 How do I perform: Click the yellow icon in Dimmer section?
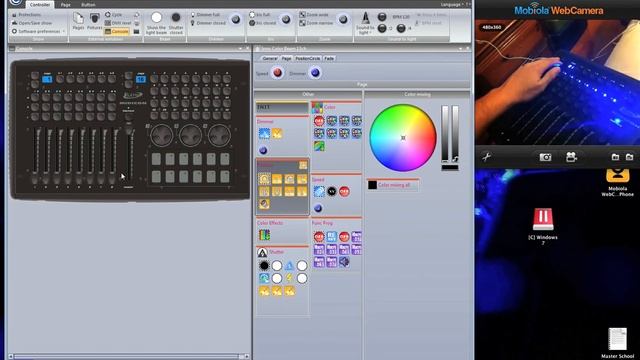(277, 133)
